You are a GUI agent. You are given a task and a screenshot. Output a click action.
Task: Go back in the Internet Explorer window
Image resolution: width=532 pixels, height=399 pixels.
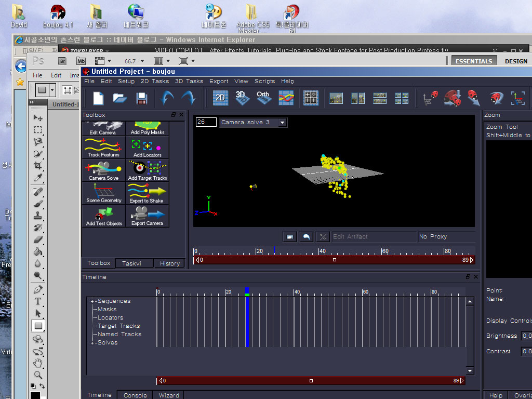tap(21, 66)
